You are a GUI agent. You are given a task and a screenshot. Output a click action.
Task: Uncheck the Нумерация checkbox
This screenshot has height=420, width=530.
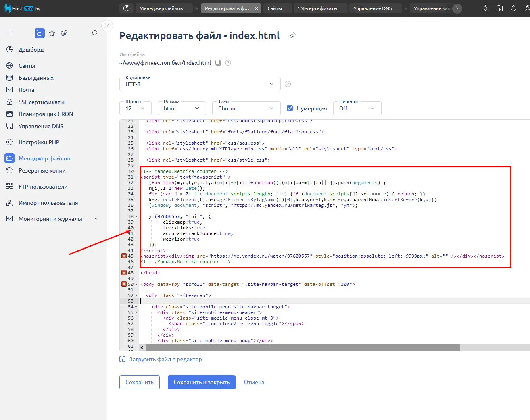tap(290, 108)
